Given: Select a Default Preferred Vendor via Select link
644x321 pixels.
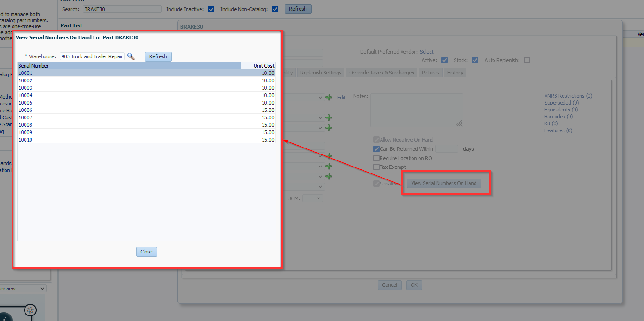Looking at the screenshot, I should click(x=427, y=52).
